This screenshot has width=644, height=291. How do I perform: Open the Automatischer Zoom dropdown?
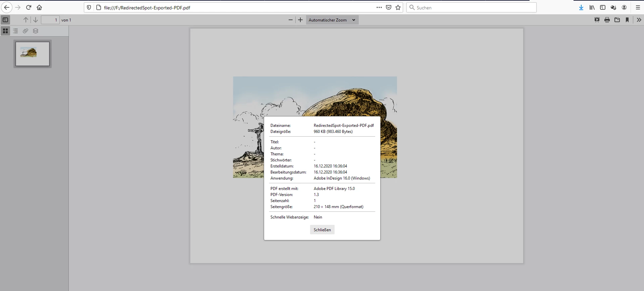tap(332, 20)
